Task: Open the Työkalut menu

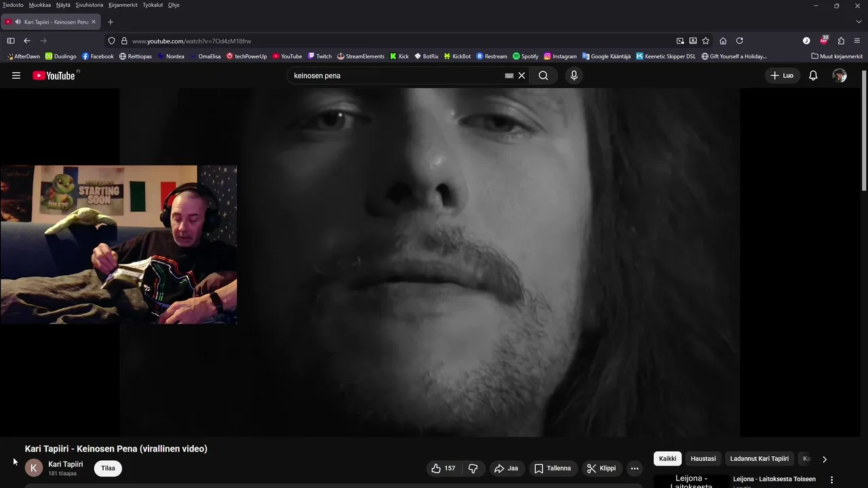Action: pos(153,5)
